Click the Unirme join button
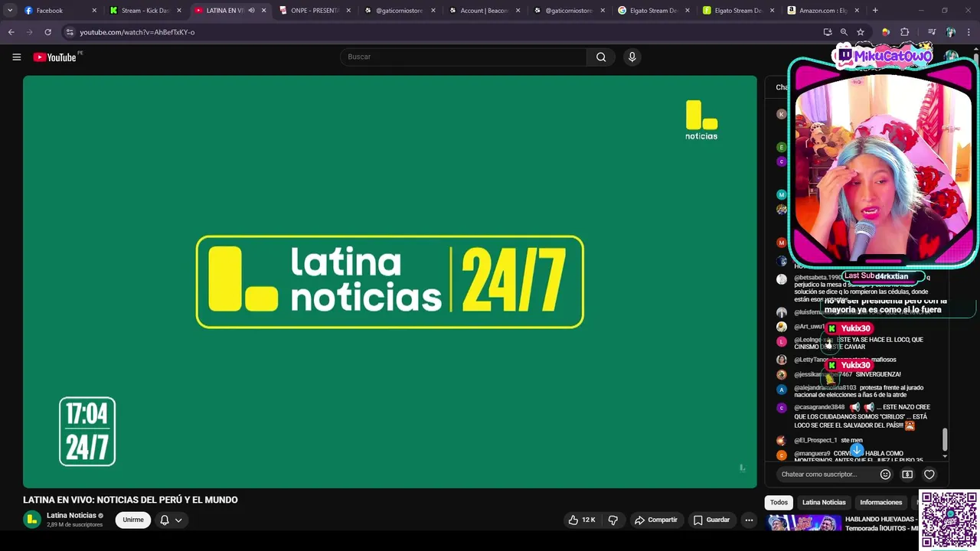The height and width of the screenshot is (551, 980). pyautogui.click(x=133, y=520)
